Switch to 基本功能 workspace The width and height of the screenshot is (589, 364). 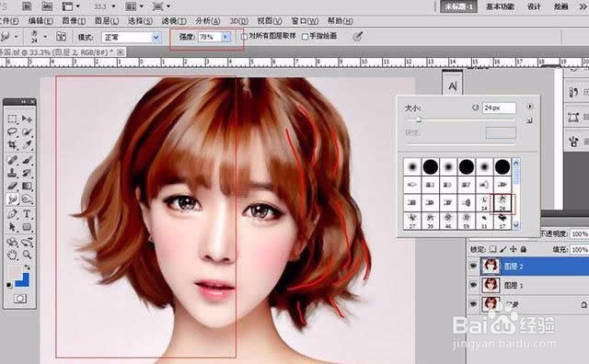500,6
